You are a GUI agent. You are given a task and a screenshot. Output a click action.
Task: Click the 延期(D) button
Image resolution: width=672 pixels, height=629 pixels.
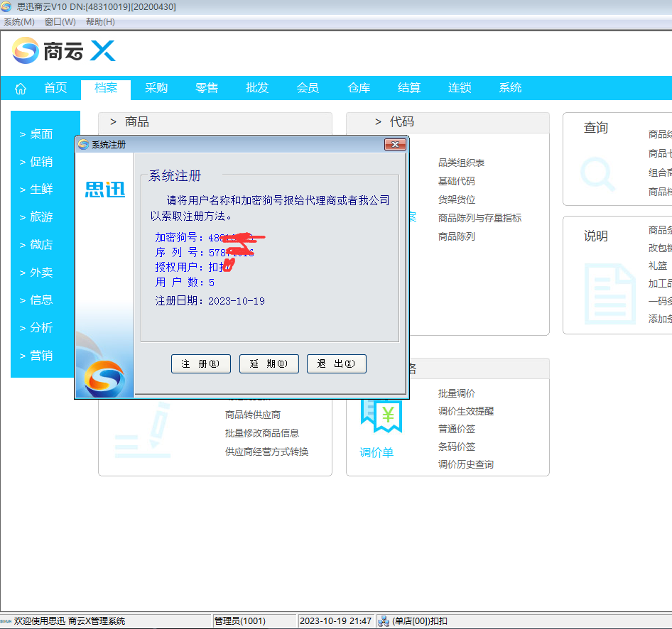[x=269, y=364]
